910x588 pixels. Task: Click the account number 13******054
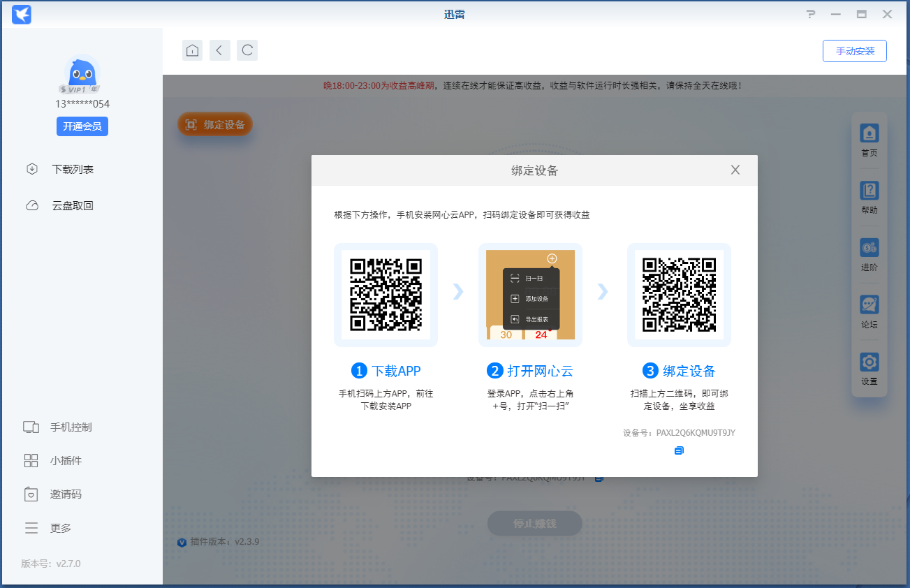point(82,104)
